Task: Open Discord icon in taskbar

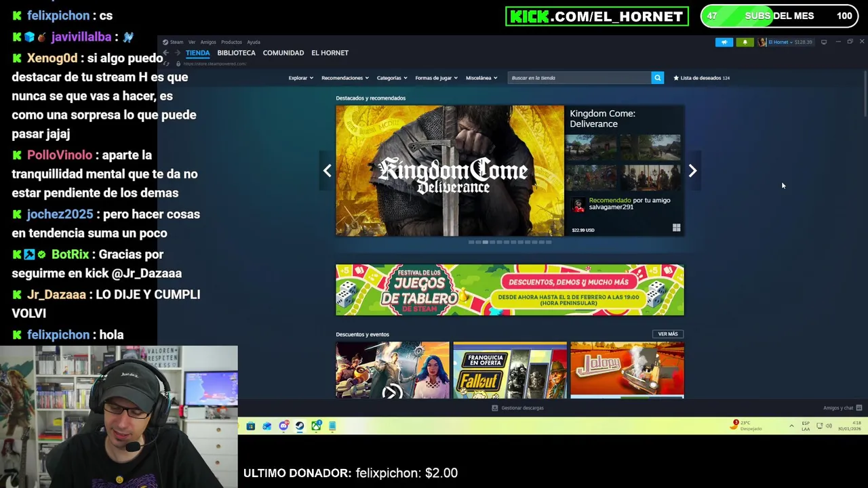Action: pos(283,426)
